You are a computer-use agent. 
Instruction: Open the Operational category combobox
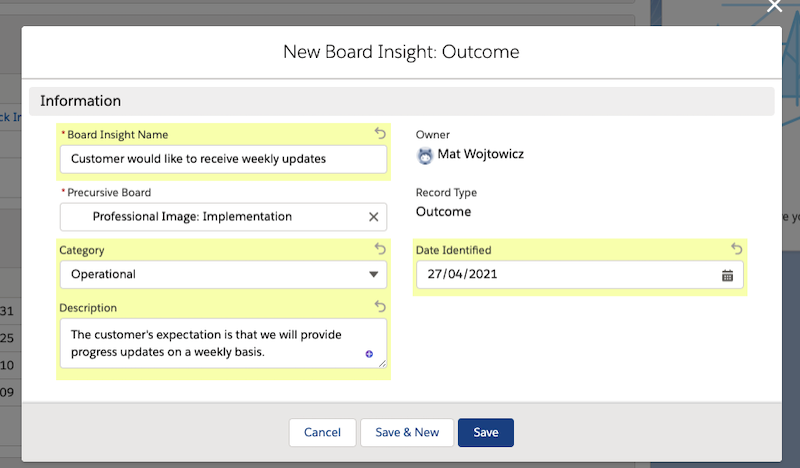point(223,275)
